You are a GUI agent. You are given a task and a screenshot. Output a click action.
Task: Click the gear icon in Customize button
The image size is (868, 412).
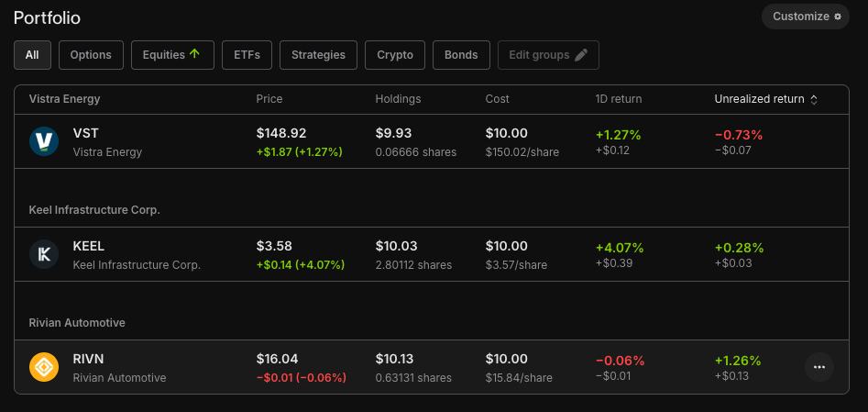[x=838, y=17]
